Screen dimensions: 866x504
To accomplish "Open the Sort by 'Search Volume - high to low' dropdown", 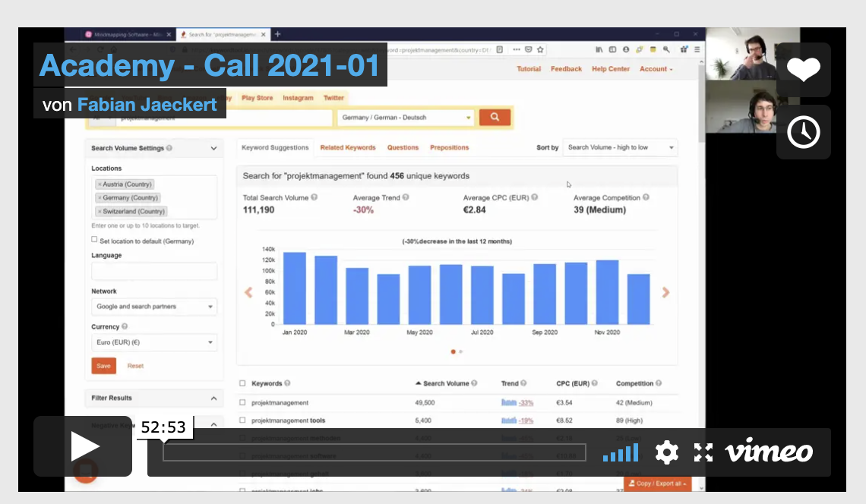I will point(620,147).
